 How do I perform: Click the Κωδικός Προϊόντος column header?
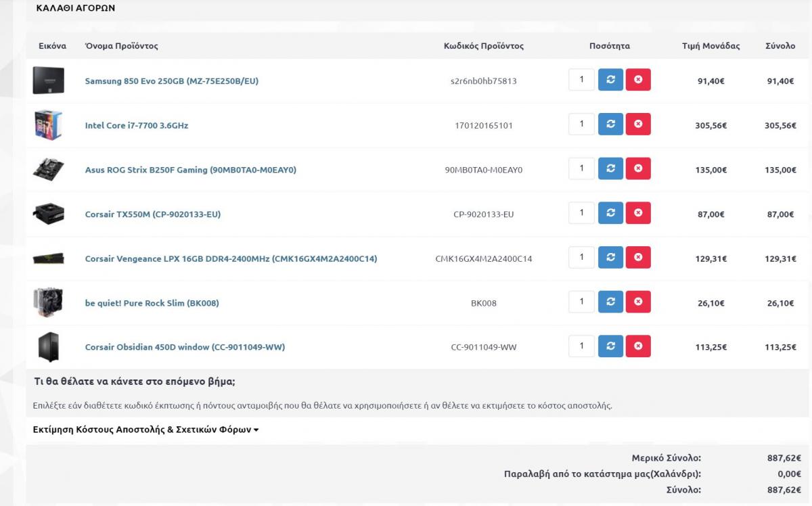[484, 46]
